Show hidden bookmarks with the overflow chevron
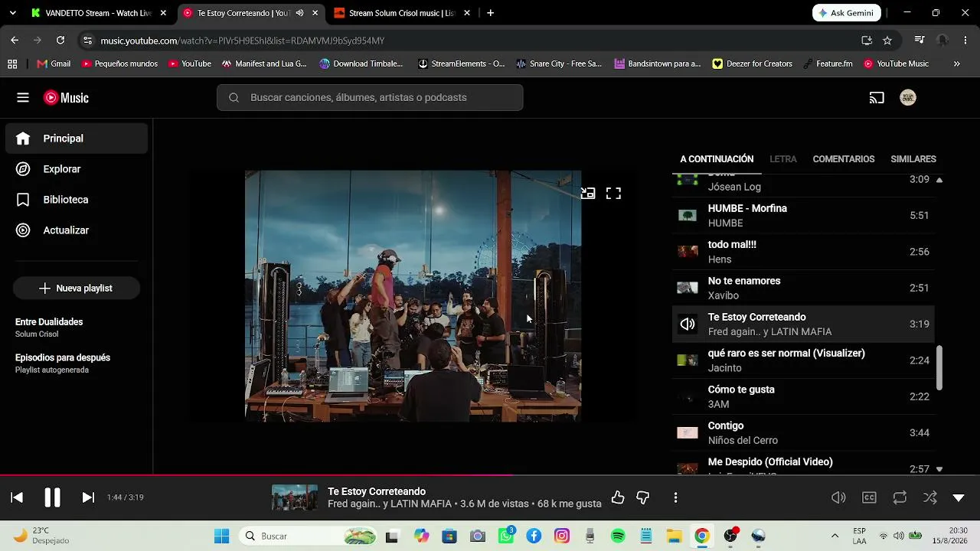This screenshot has height=551, width=980. (x=956, y=64)
